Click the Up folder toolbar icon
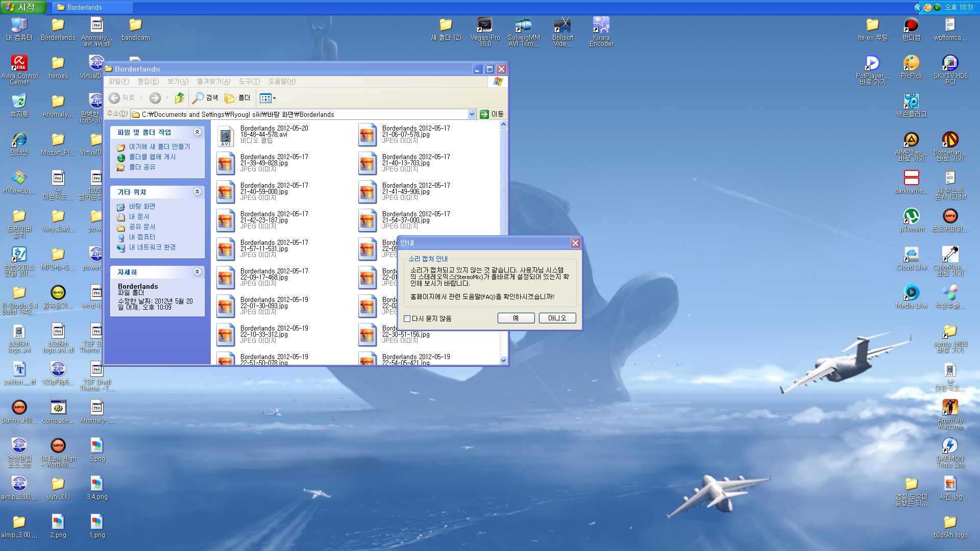This screenshot has width=980, height=551. [180, 98]
